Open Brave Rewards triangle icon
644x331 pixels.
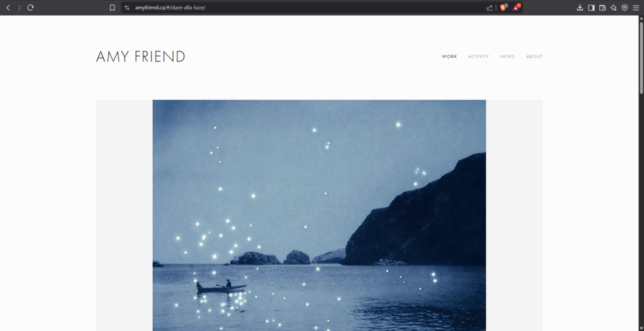[516, 7]
